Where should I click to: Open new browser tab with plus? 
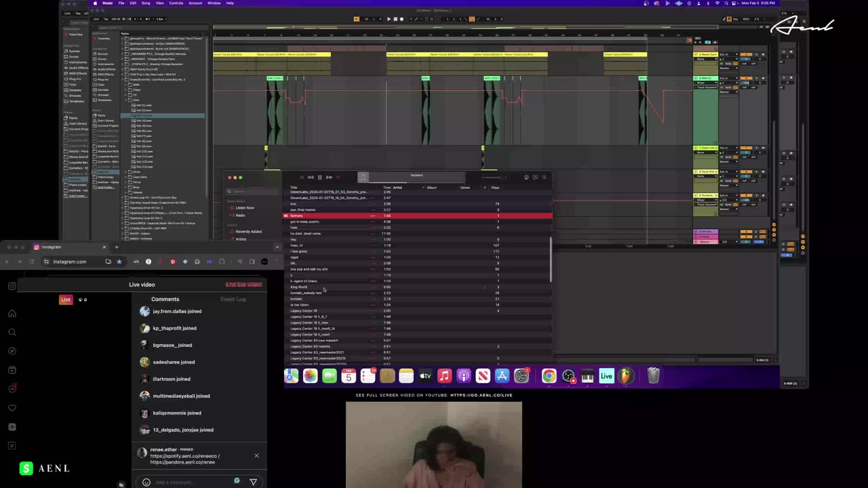pos(116,247)
